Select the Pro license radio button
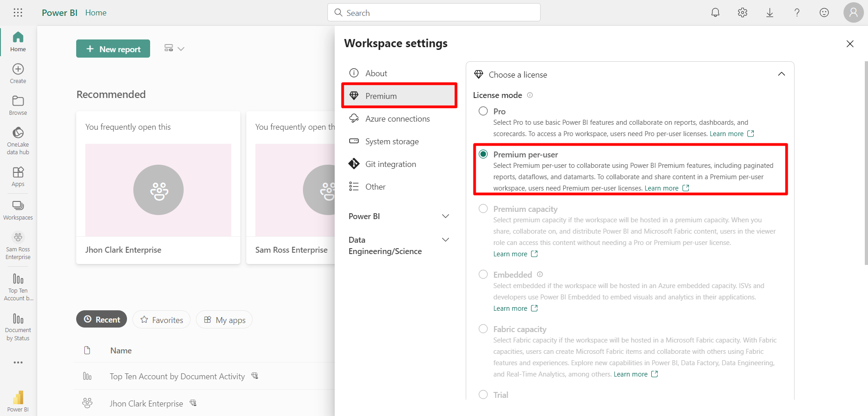The image size is (868, 416). (x=483, y=111)
